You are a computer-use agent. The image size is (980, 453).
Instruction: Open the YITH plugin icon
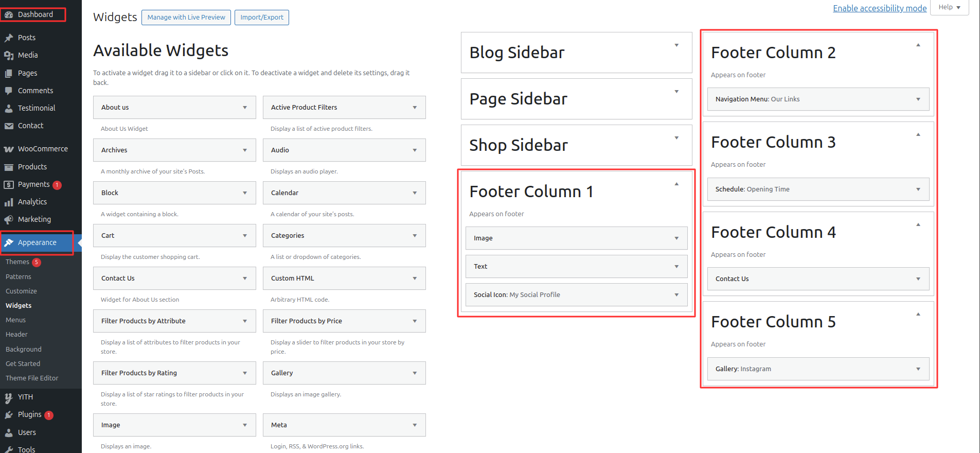point(9,397)
